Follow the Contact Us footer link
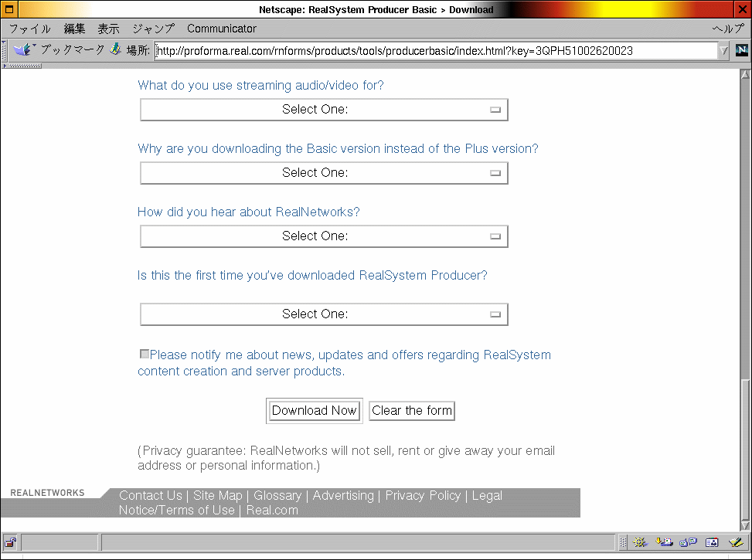The image size is (752, 560). click(151, 495)
